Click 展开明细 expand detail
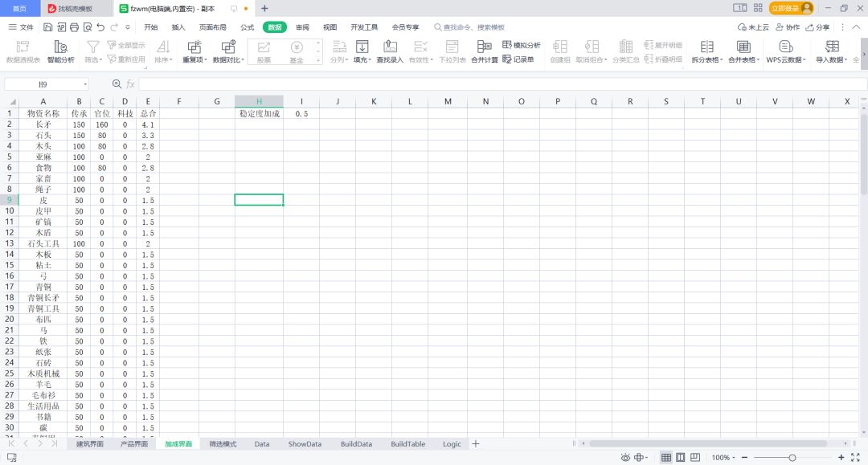Viewport: 868px width, 465px height. click(663, 45)
